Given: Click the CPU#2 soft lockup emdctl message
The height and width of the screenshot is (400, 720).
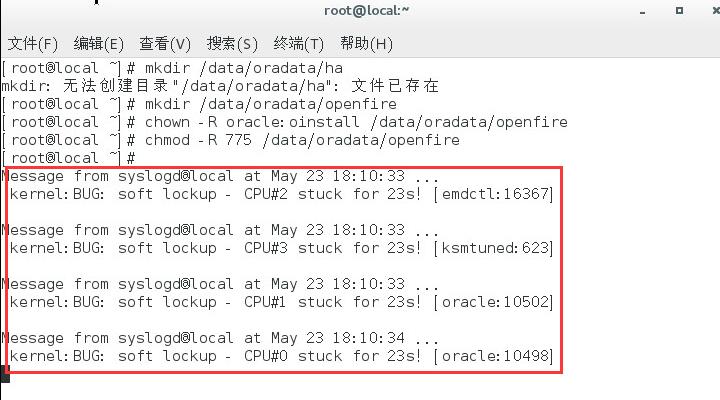Looking at the screenshot, I should tap(281, 194).
